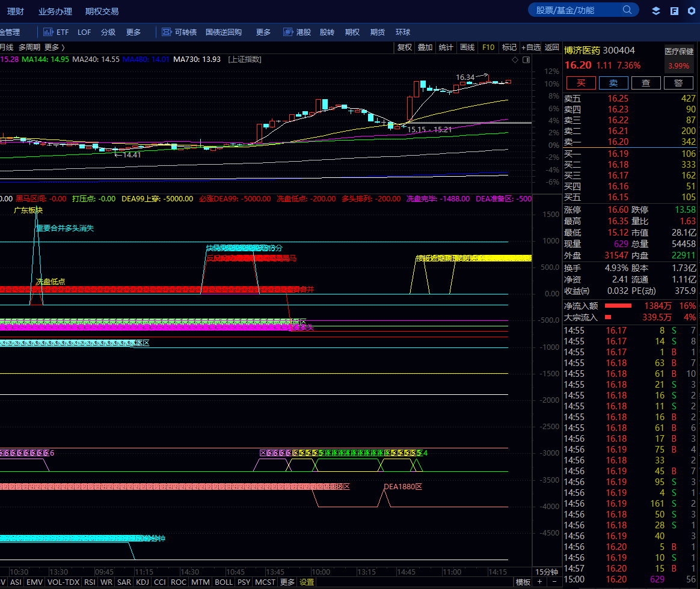The height and width of the screenshot is (589, 700).
Task: Select the SAR indicator tab
Action: (x=124, y=582)
